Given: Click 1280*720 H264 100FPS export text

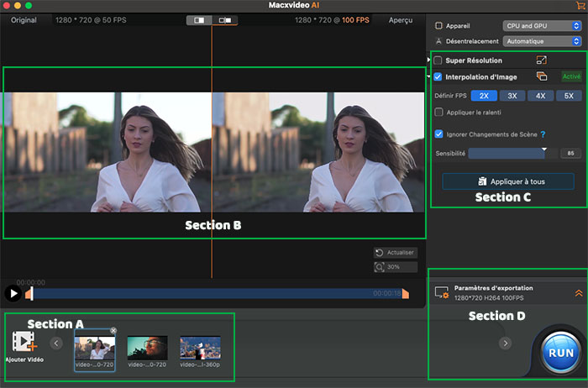Looking at the screenshot, I should pyautogui.click(x=489, y=298).
